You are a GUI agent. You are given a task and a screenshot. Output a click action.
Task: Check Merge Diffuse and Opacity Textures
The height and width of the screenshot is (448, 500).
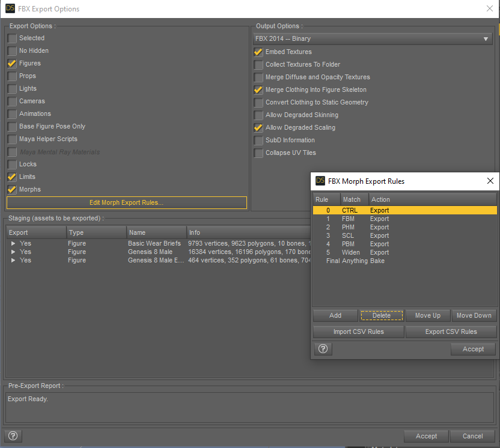tap(258, 77)
